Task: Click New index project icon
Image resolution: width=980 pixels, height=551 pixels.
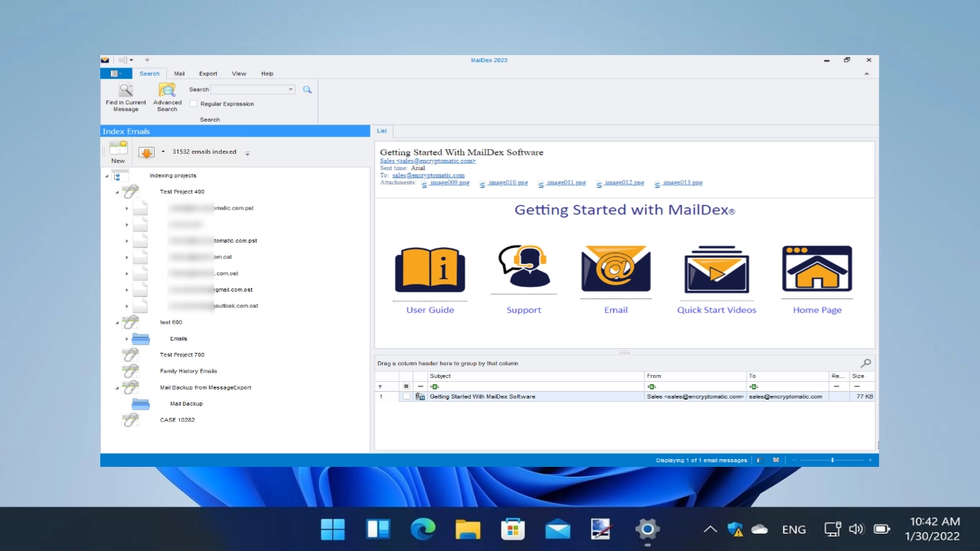Action: click(118, 148)
